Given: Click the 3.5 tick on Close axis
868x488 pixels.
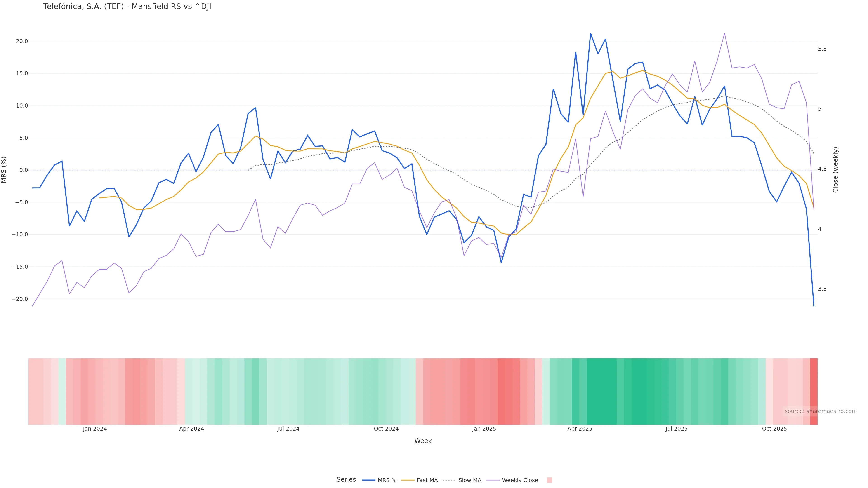Looking at the screenshot, I should (822, 289).
